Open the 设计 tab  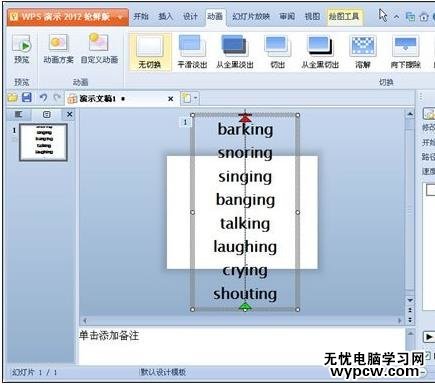(190, 16)
